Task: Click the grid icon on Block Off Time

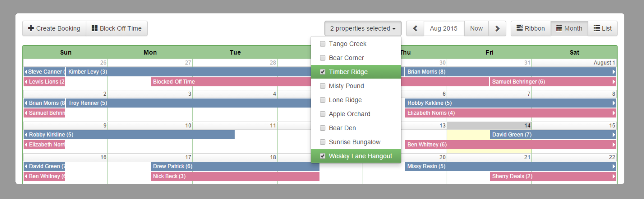Action: tap(94, 28)
